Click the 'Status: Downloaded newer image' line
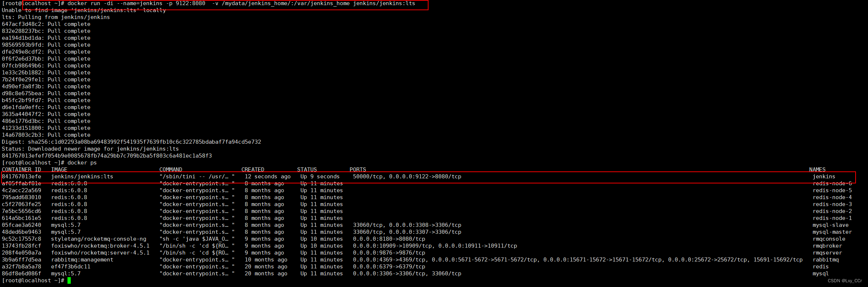 (90, 149)
